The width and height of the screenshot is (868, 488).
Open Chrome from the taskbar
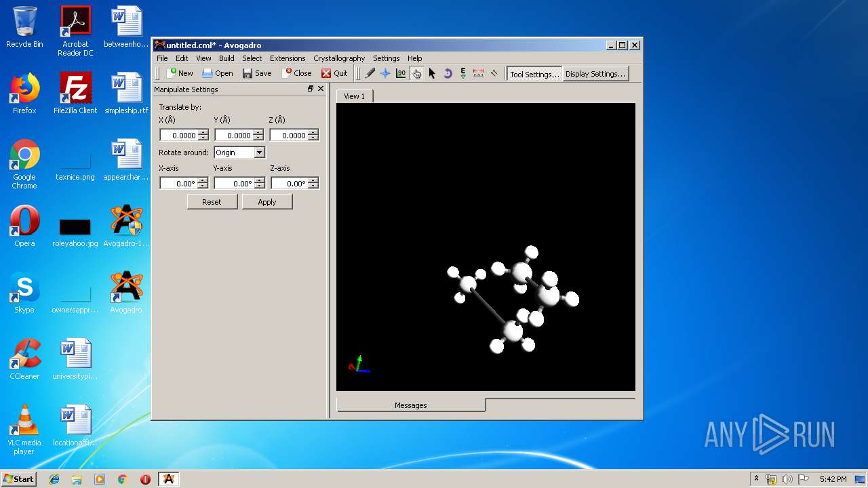coord(123,479)
